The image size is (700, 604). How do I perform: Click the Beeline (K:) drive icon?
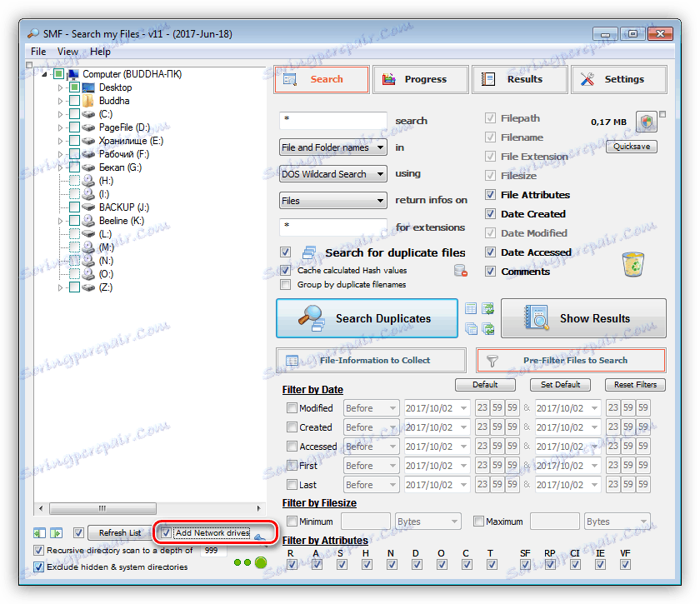click(x=88, y=221)
